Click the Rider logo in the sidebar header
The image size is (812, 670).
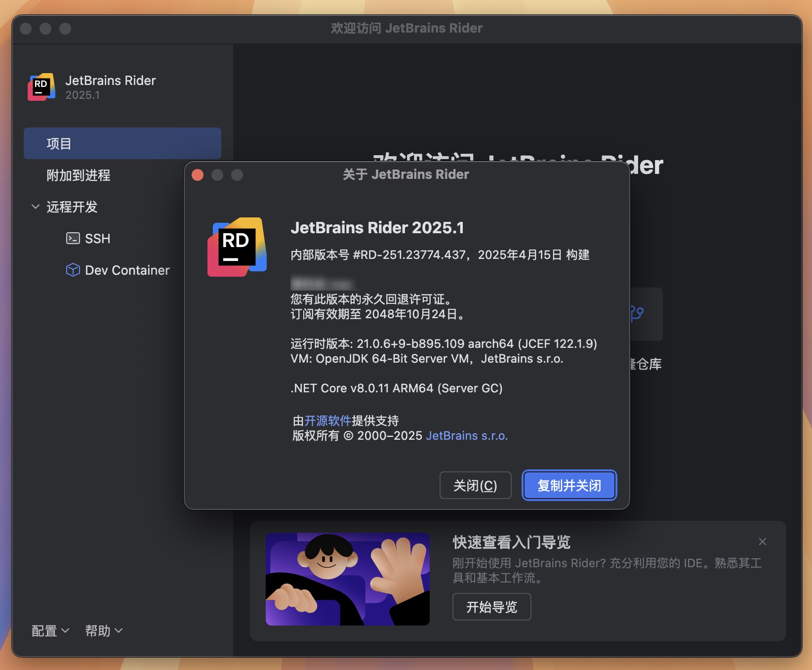(41, 87)
